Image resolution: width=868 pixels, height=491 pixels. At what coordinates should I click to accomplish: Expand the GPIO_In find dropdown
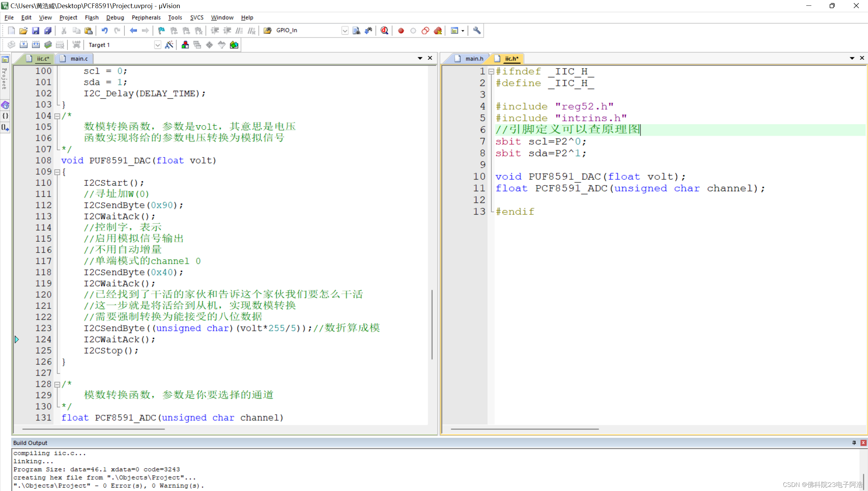click(x=345, y=30)
